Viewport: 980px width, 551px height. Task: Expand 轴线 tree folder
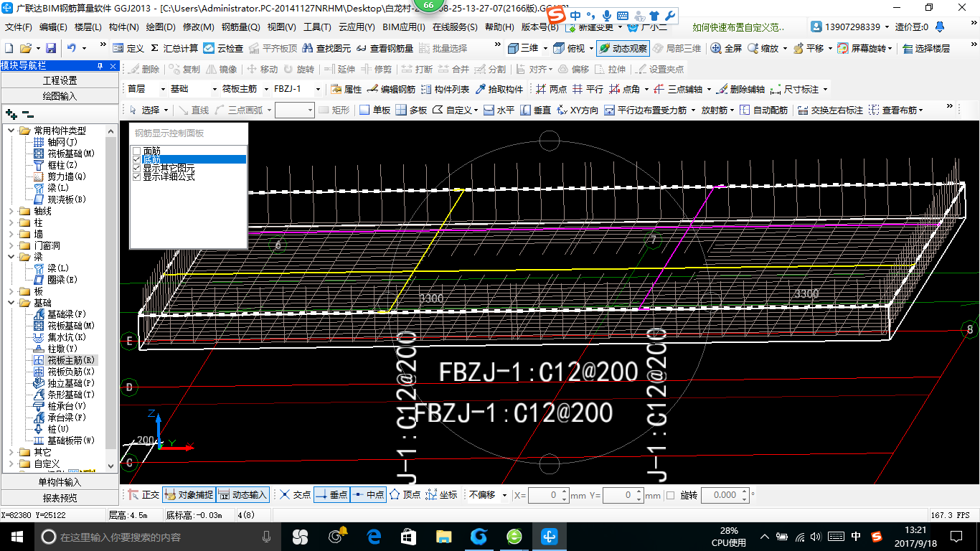pos(11,211)
